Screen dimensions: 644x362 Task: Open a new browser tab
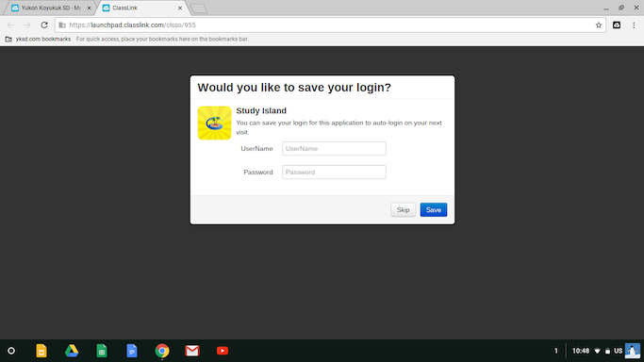tap(199, 8)
